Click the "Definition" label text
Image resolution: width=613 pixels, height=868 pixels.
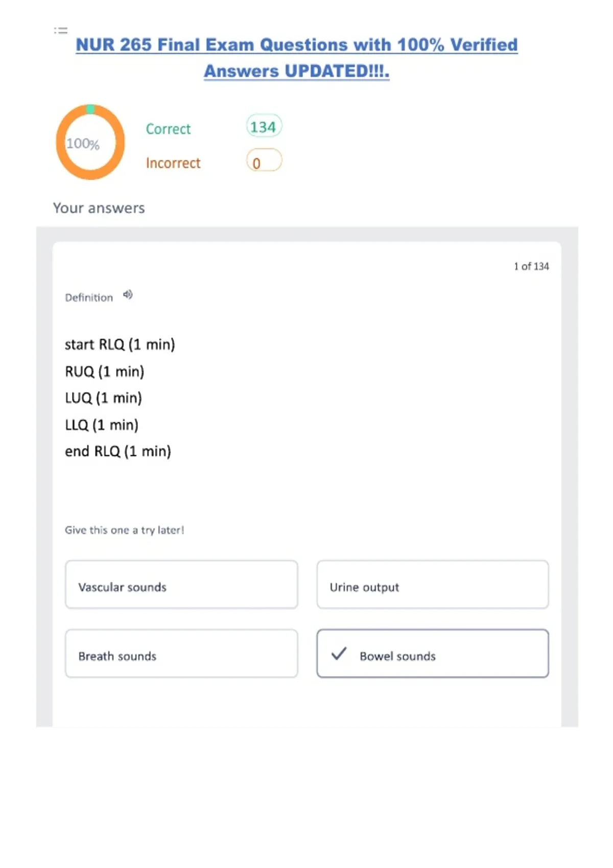click(x=89, y=298)
